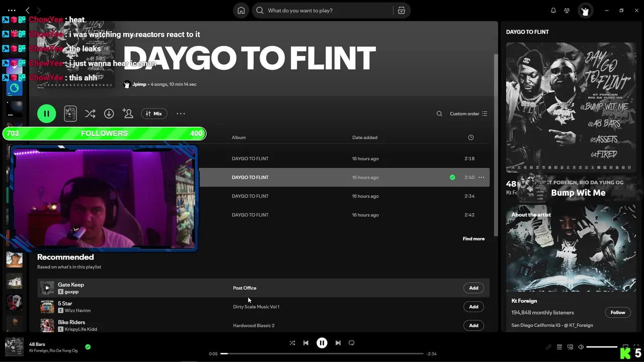Open the DAYGO TO FLINT header in right panel

click(x=527, y=32)
